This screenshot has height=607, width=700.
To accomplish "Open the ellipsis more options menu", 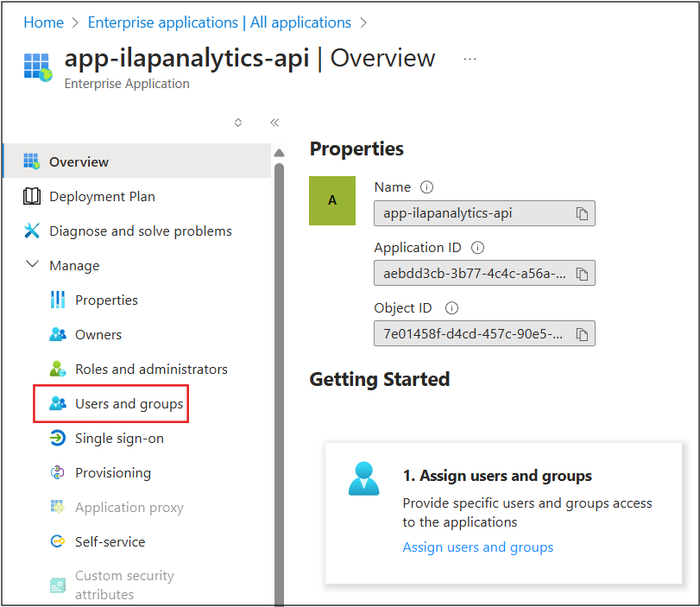I will 470,59.
